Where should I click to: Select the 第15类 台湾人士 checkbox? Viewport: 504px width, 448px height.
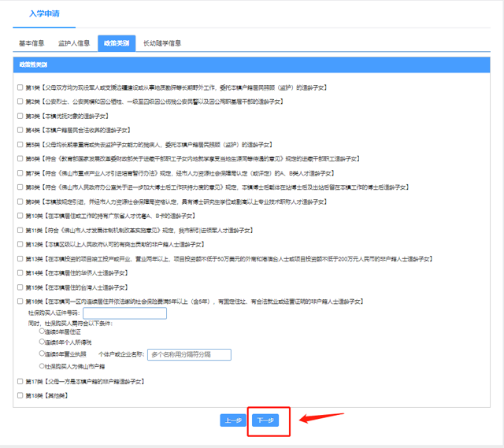tap(20, 287)
